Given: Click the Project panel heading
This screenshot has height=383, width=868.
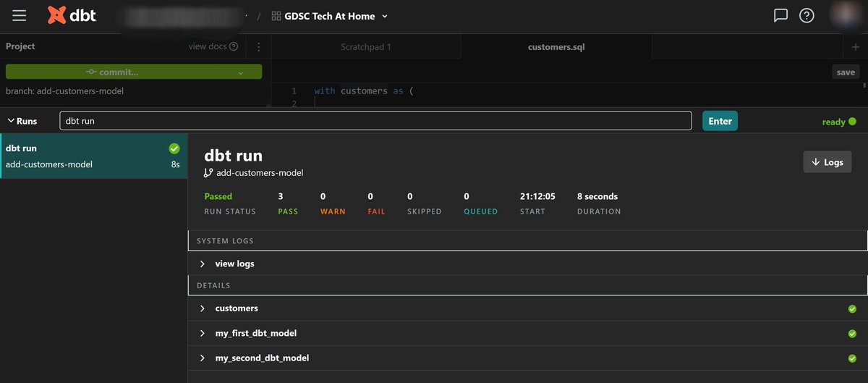Looking at the screenshot, I should (x=20, y=46).
